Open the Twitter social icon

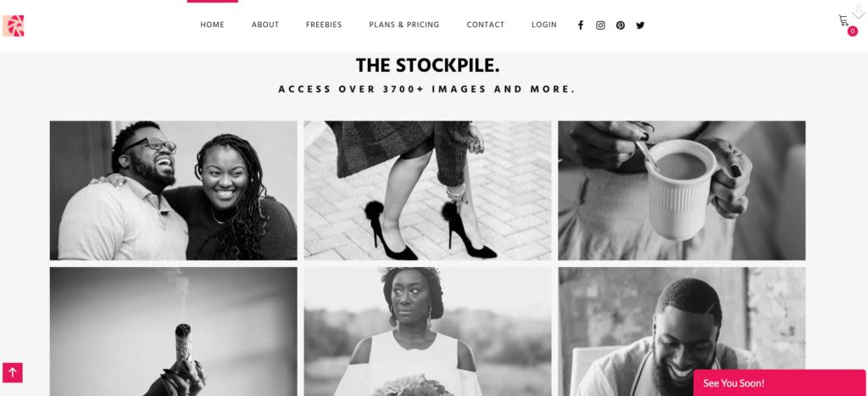point(640,25)
